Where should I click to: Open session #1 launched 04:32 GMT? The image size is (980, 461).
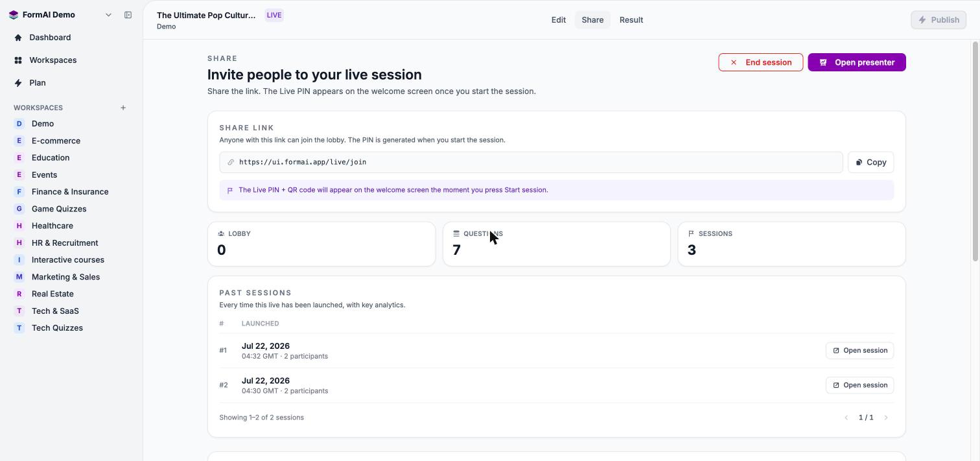tap(859, 351)
